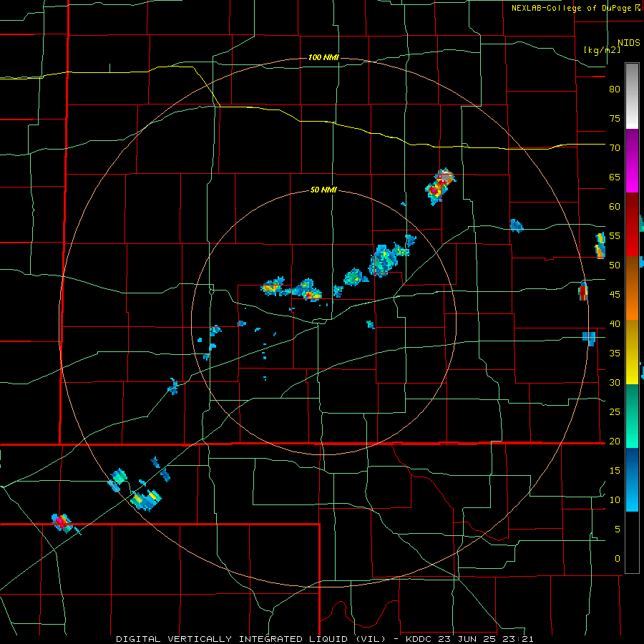Click the 30 value on color scale
The width and height of the screenshot is (644, 644).
615,382
